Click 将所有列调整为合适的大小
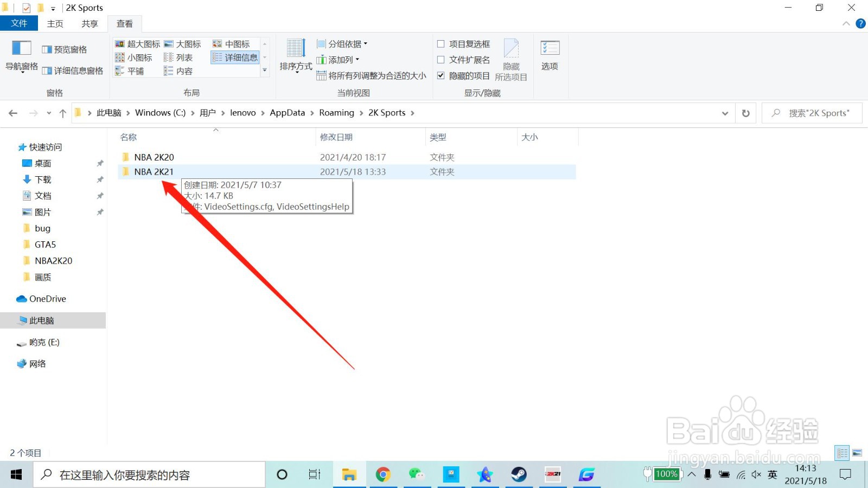Image resolution: width=868 pixels, height=488 pixels. (371, 76)
